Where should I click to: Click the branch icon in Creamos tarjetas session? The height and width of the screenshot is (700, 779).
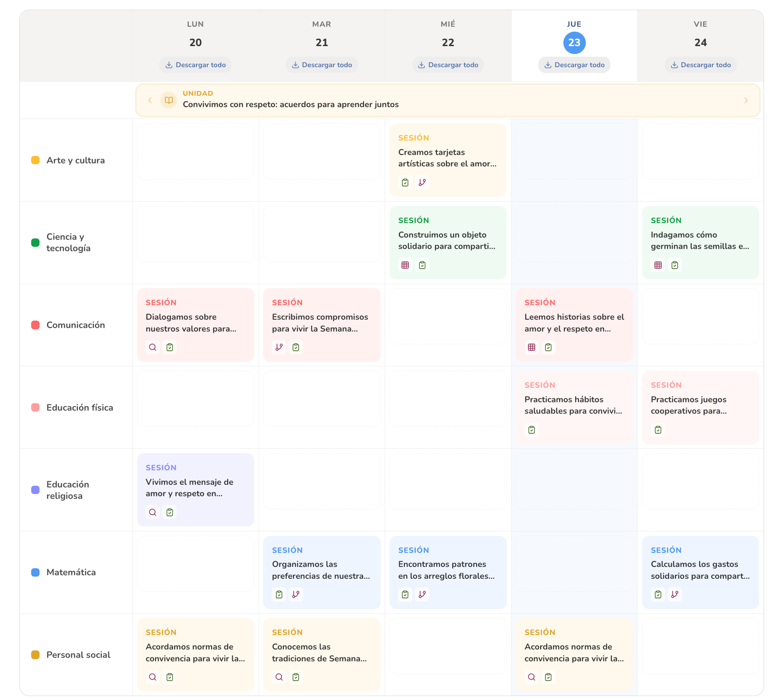pos(422,183)
